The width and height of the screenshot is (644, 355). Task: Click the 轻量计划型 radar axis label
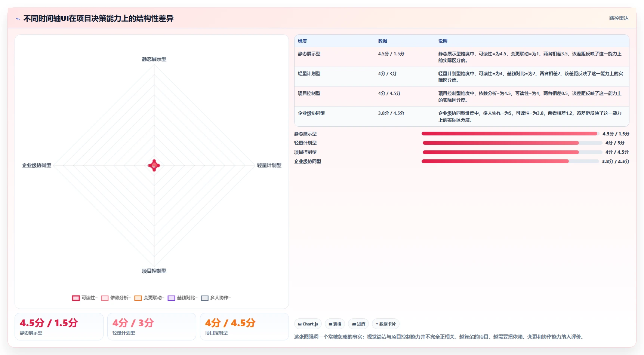pyautogui.click(x=269, y=165)
